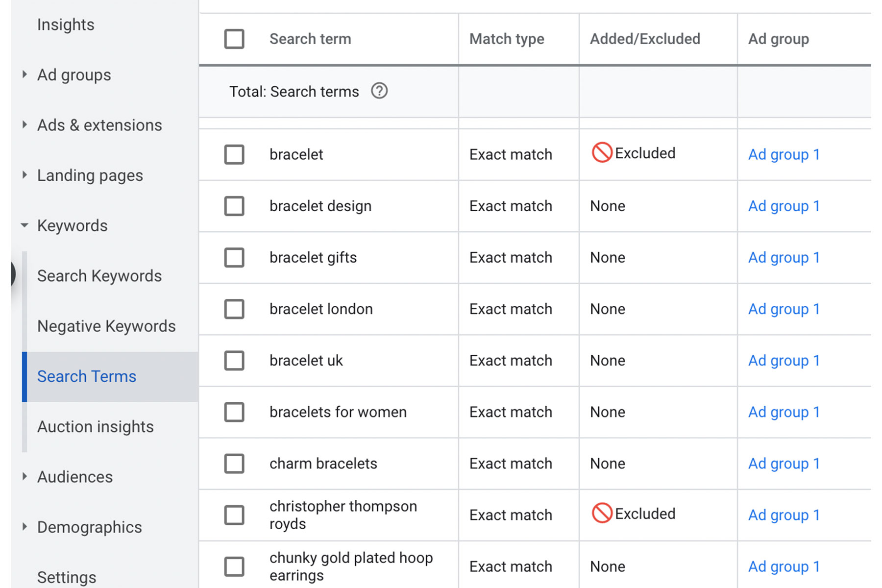Click 'Exact match' in the bracelet row
This screenshot has width=882, height=588.
click(x=511, y=154)
